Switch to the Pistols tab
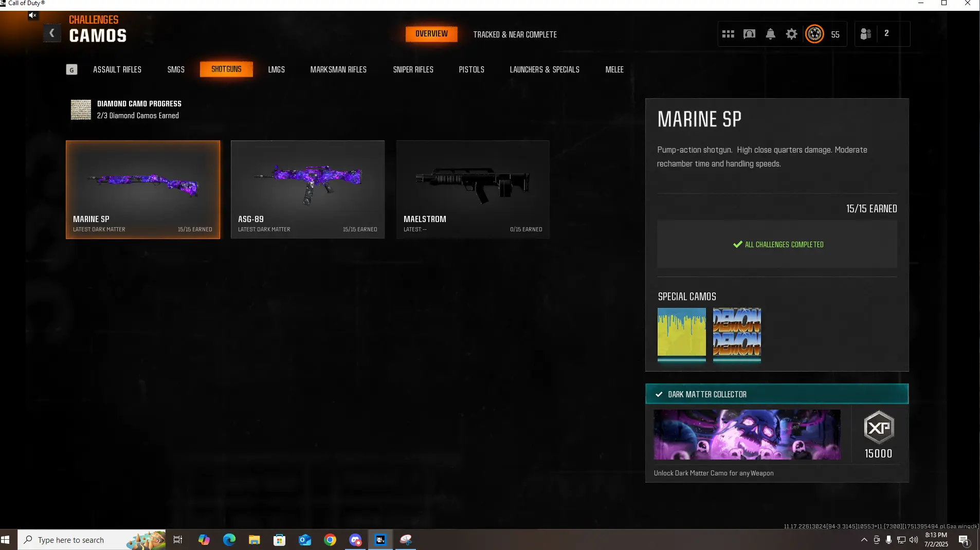Image resolution: width=980 pixels, height=550 pixels. (471, 69)
